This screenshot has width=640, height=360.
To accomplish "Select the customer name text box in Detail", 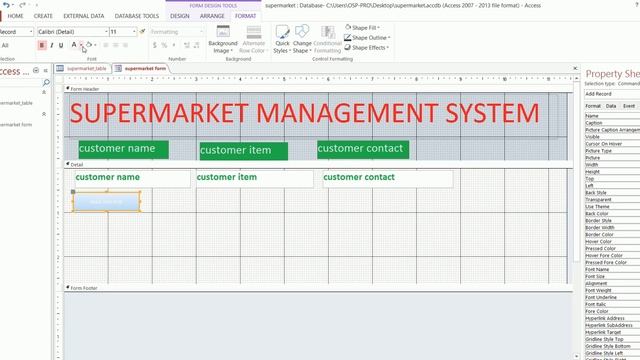I will (132, 179).
